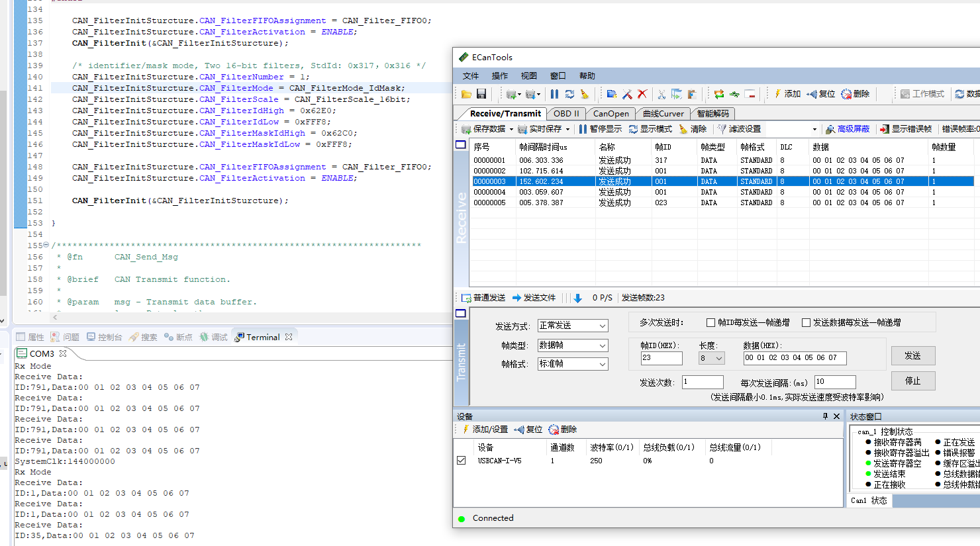Screen dimensions: 980x546
Task: Click 删除 in device panel toolbar
Action: point(563,430)
